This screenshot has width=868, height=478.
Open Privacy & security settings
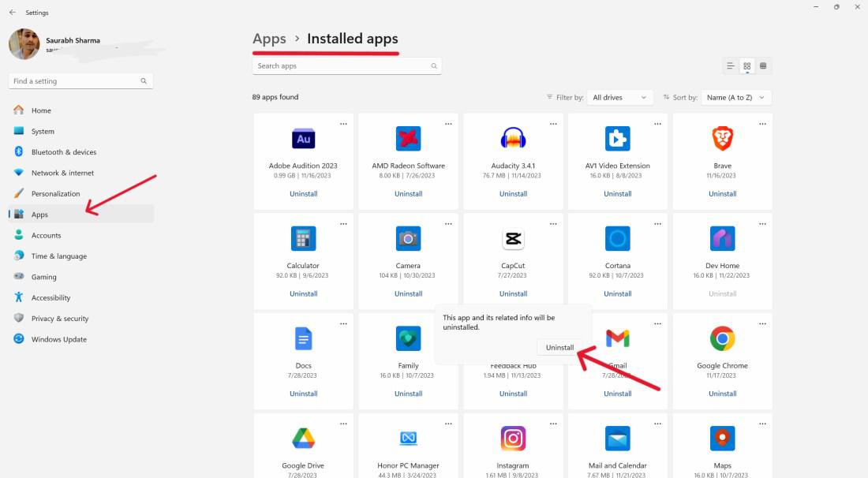point(80,319)
